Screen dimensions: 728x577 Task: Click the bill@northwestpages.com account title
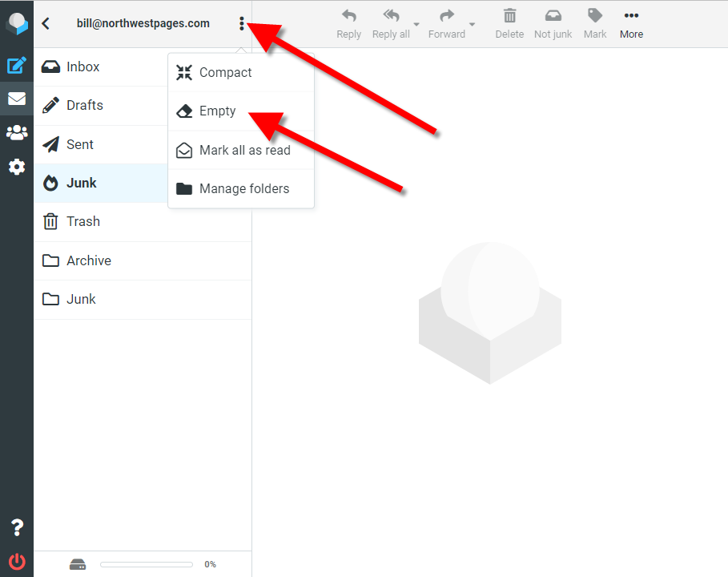(143, 23)
